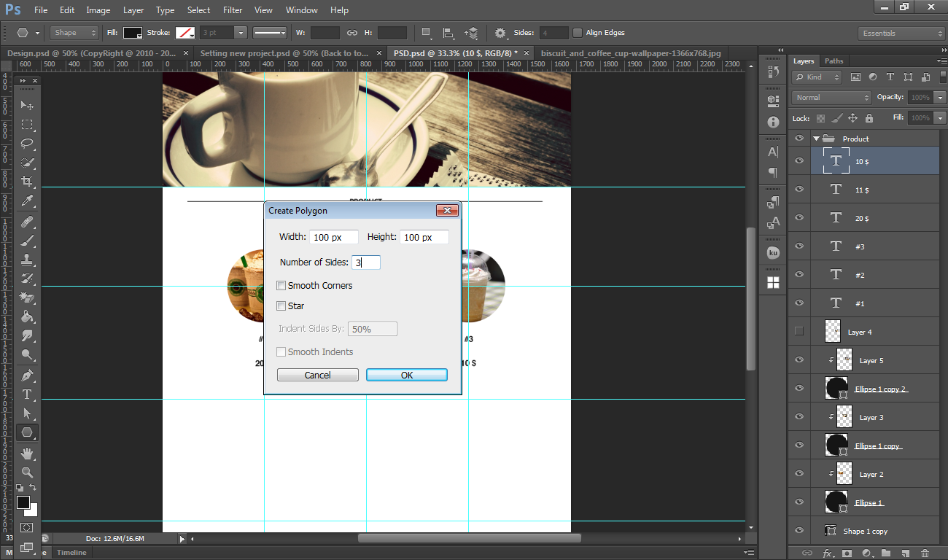
Task: Click the link width and height icon
Action: point(352,33)
